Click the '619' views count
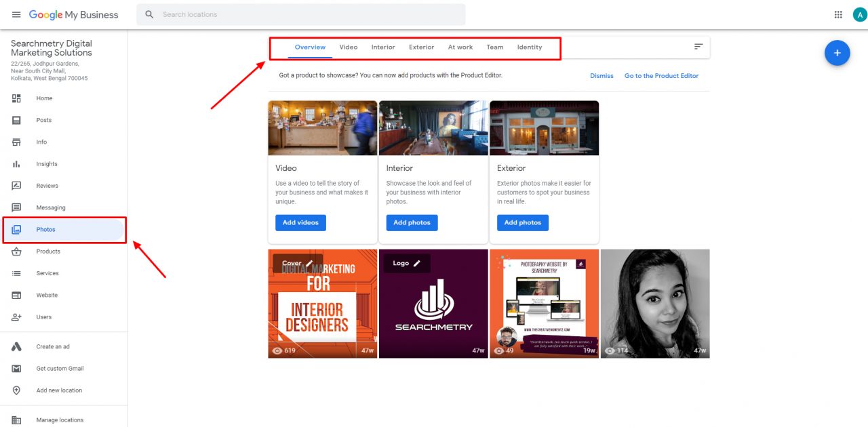The width and height of the screenshot is (868, 427). pyautogui.click(x=290, y=350)
